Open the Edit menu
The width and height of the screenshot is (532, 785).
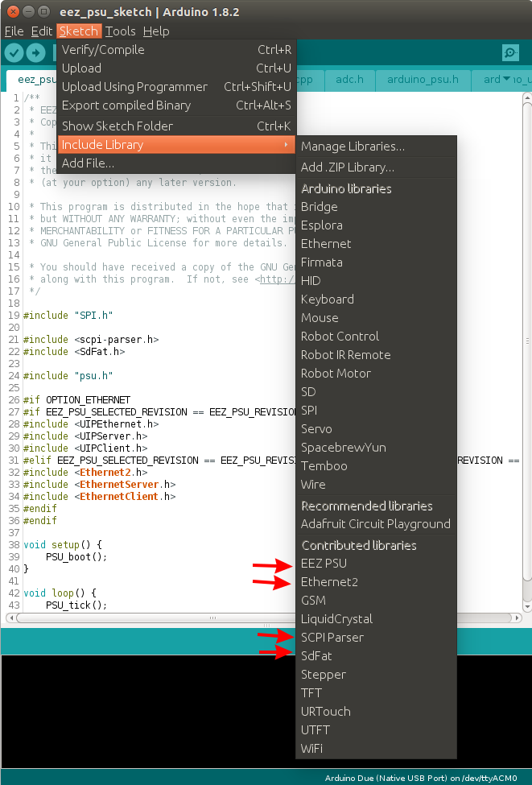[x=42, y=31]
